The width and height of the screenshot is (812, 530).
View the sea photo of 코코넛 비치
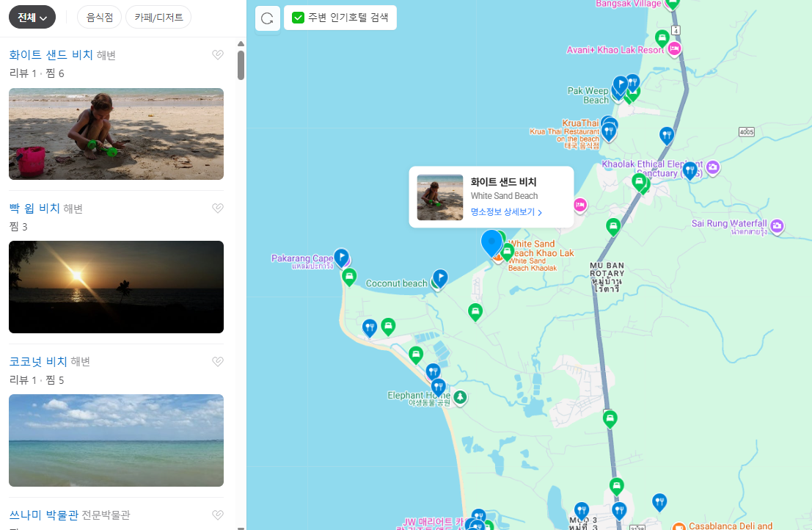point(116,440)
